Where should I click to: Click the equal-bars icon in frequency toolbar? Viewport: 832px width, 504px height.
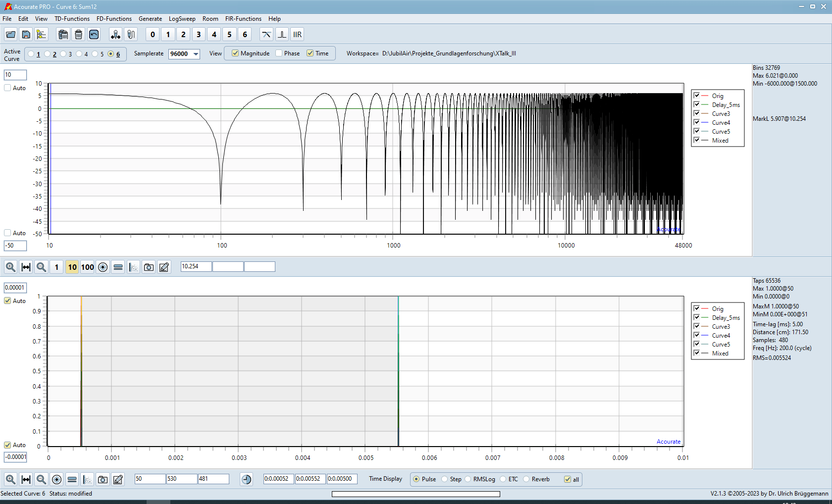tap(118, 267)
